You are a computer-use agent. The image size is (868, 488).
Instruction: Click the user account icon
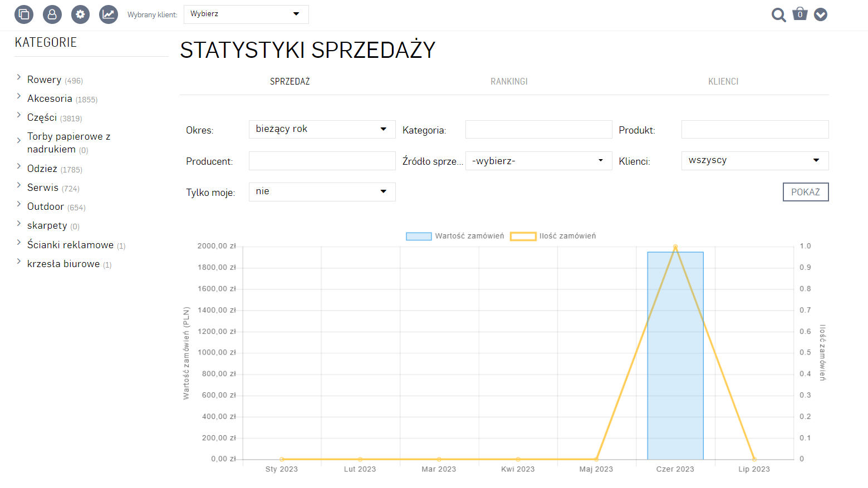point(52,14)
